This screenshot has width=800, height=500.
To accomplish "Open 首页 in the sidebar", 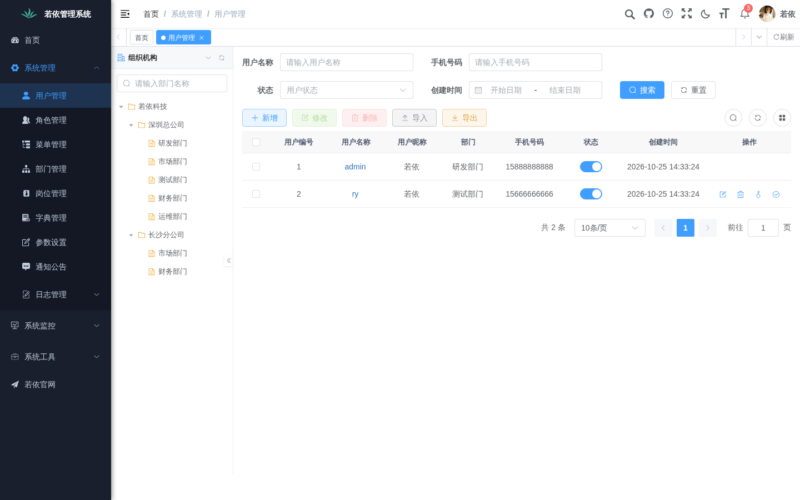I will [x=55, y=40].
